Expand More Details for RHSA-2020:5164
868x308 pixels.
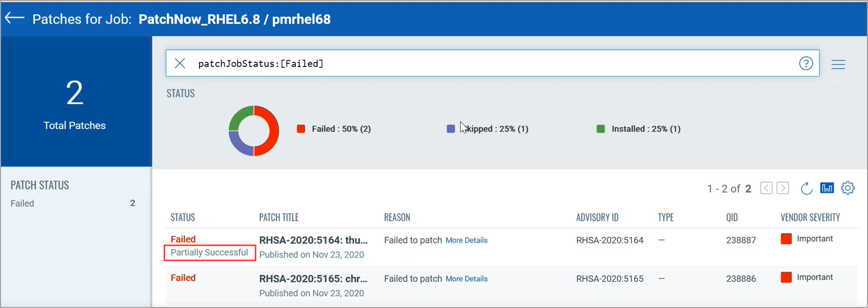pos(466,240)
